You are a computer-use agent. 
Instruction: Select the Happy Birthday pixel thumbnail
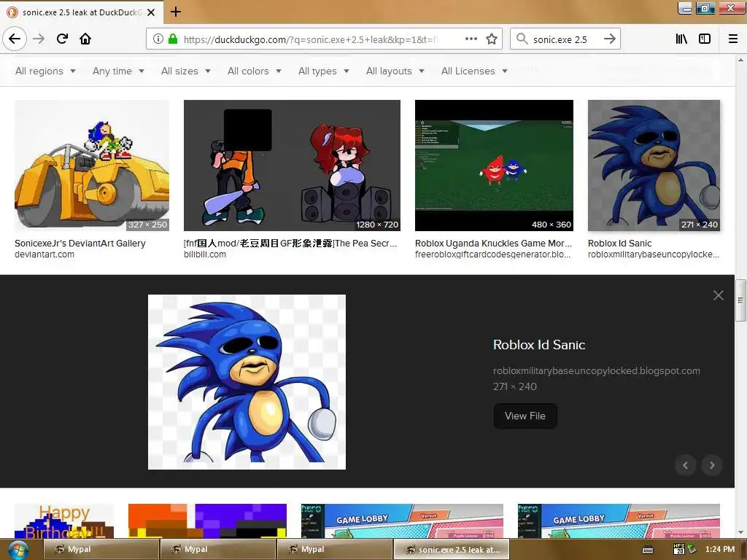tap(64, 521)
